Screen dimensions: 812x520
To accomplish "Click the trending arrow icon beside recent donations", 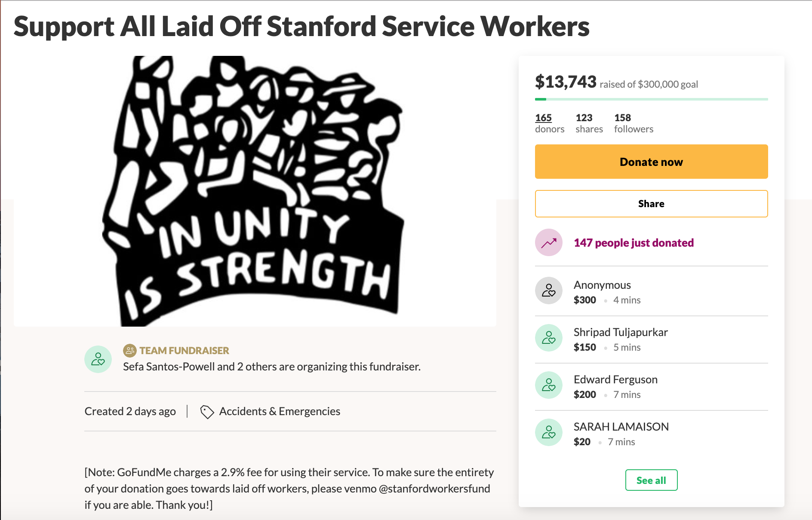I will point(548,243).
